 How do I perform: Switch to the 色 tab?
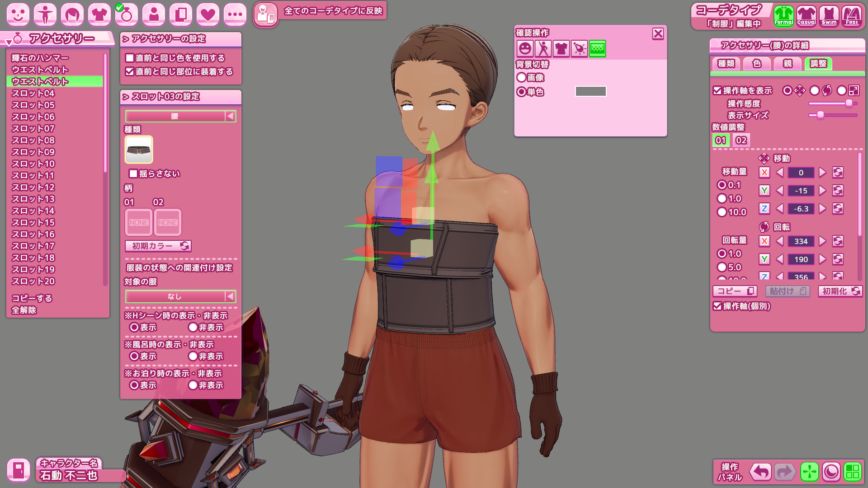click(x=756, y=64)
